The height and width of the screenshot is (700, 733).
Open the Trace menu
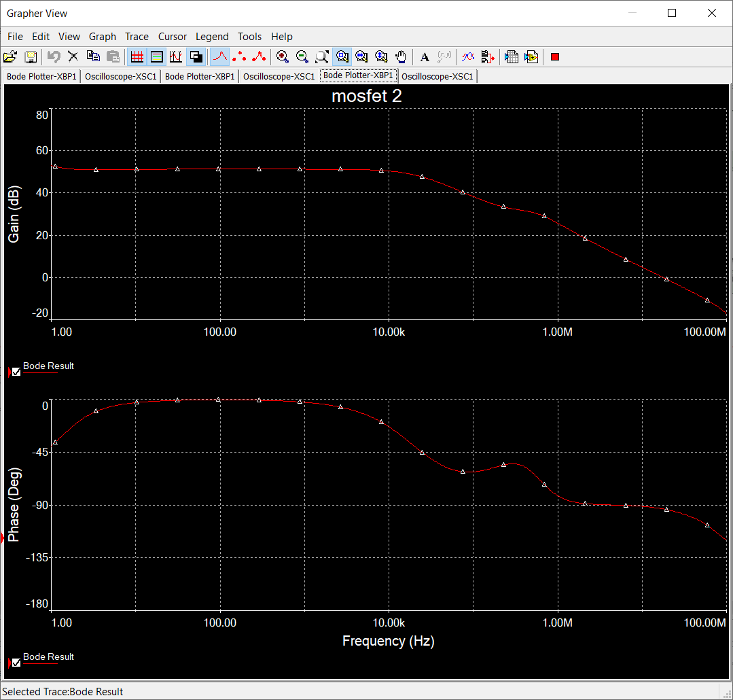[137, 37]
